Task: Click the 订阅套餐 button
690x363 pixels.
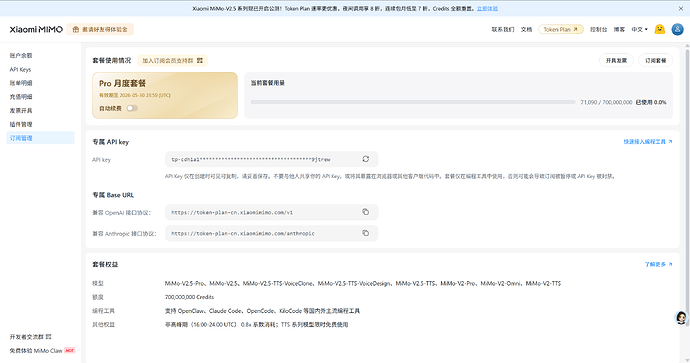Action: click(655, 60)
